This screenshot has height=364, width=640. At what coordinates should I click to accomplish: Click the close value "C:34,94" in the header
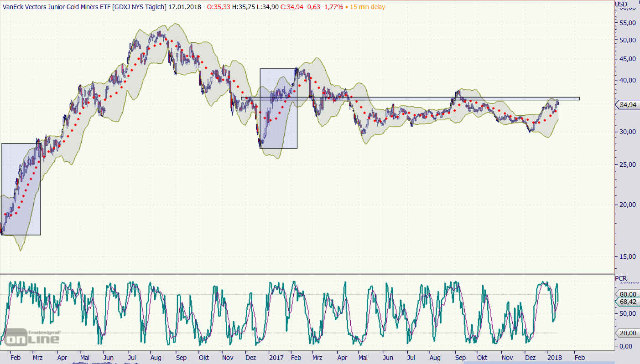[291, 7]
